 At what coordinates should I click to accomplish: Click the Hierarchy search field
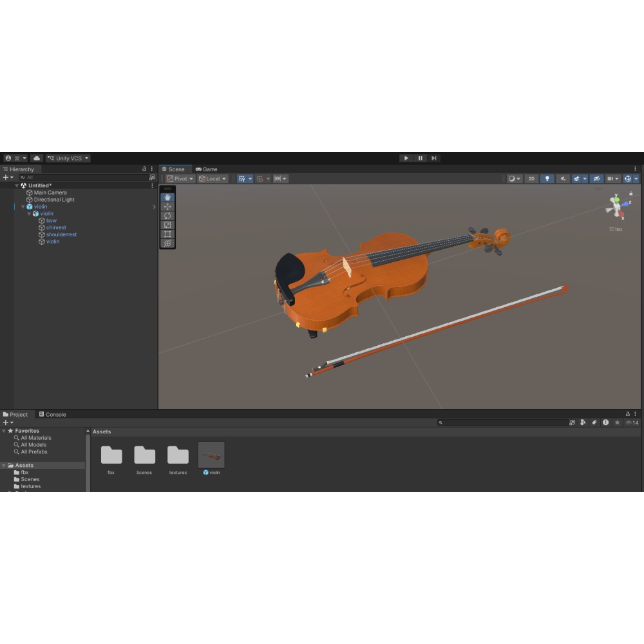point(84,178)
